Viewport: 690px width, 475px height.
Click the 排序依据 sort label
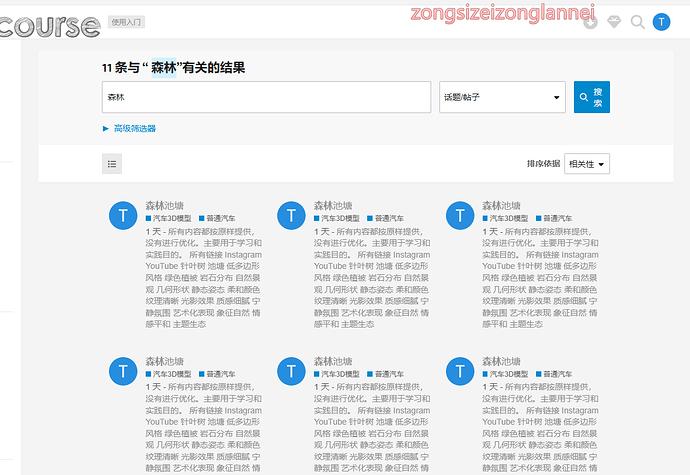click(543, 164)
